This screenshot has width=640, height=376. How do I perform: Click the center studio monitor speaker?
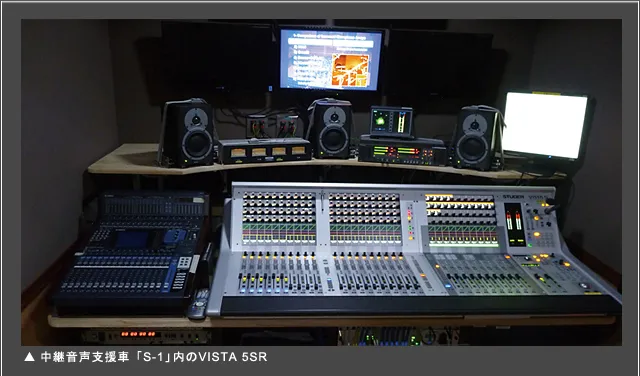[330, 128]
